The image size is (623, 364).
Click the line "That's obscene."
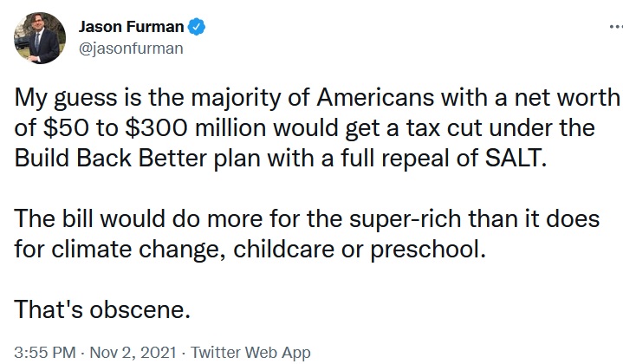(x=102, y=309)
